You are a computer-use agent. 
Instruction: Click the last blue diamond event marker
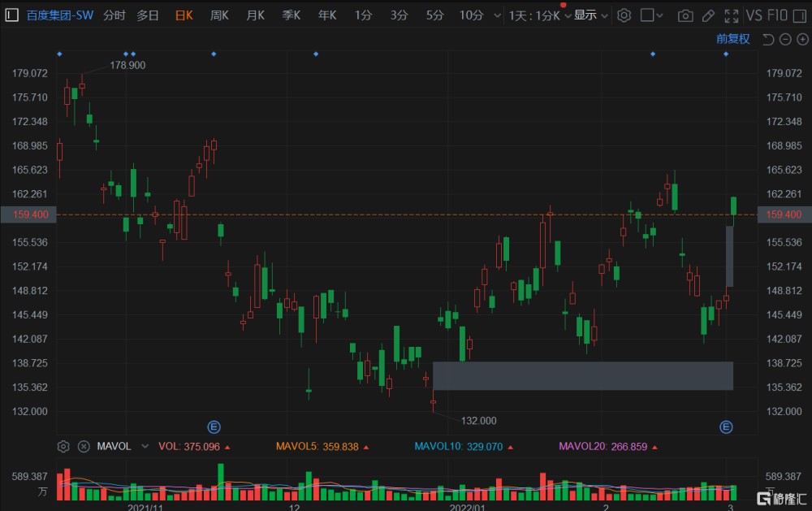(725, 54)
